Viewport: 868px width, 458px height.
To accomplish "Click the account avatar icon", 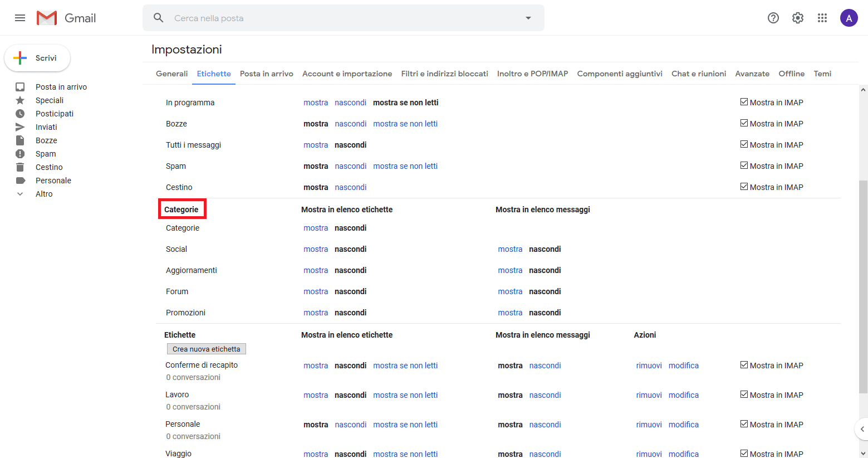I will (849, 18).
